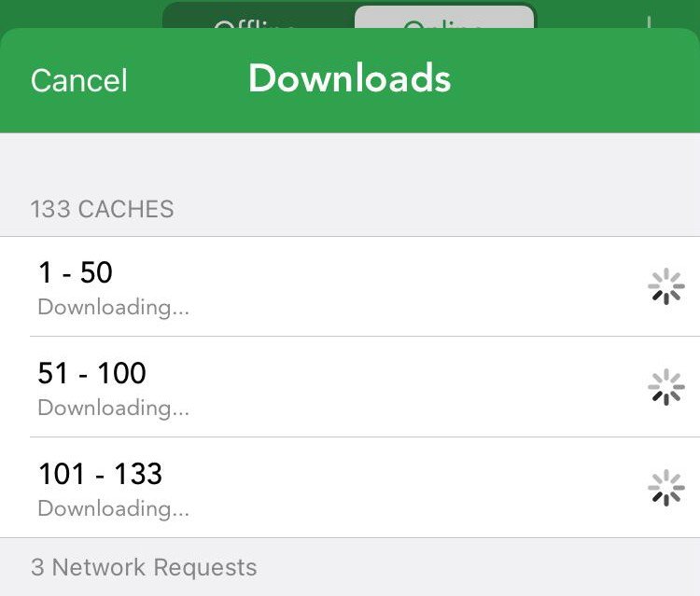This screenshot has height=596, width=700.
Task: Click the loading spinner for caches 101 - 133
Action: tap(666, 488)
